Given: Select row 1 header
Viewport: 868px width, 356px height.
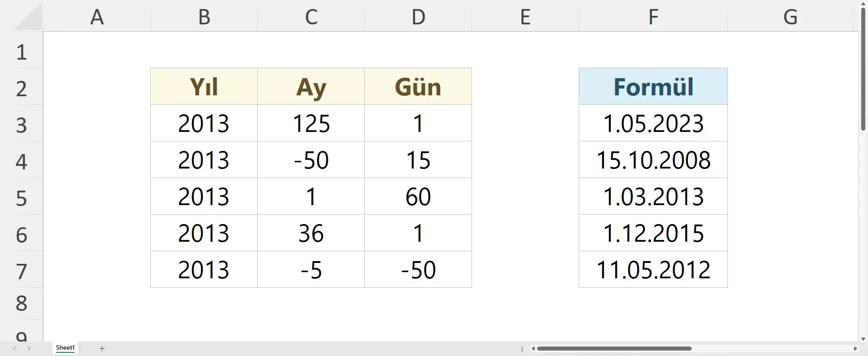Looking at the screenshot, I should [x=21, y=50].
